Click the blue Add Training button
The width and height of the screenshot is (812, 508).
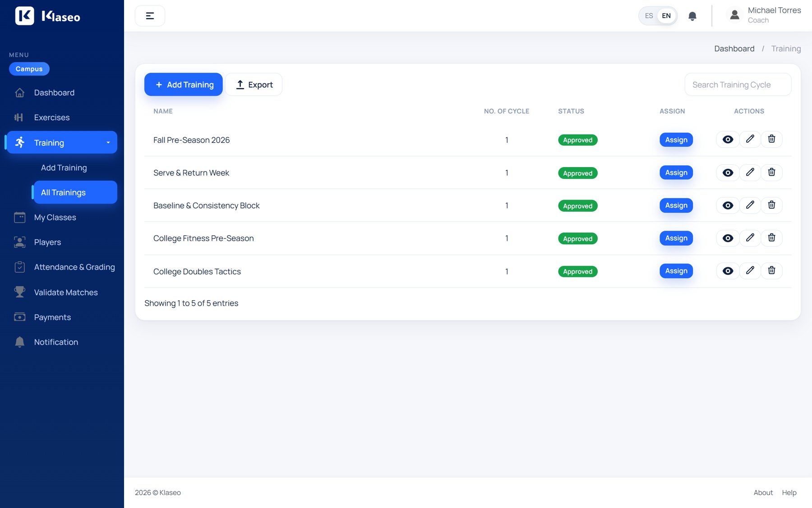[x=184, y=84]
